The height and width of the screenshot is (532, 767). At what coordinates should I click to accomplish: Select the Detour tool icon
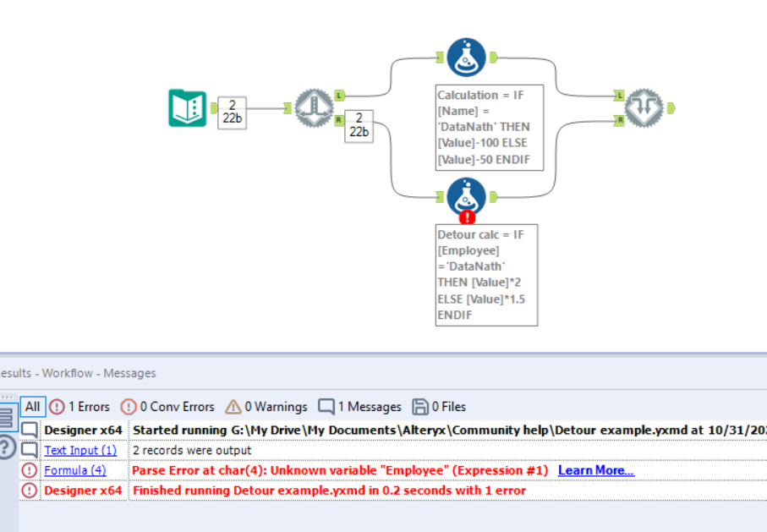tap(314, 108)
